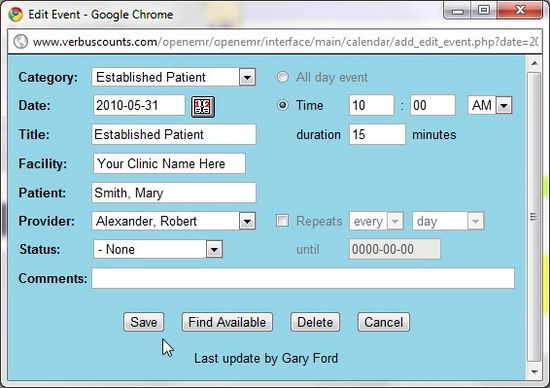Viewport: 550px width, 388px height.
Task: Click the hour field showing 10
Action: [372, 105]
